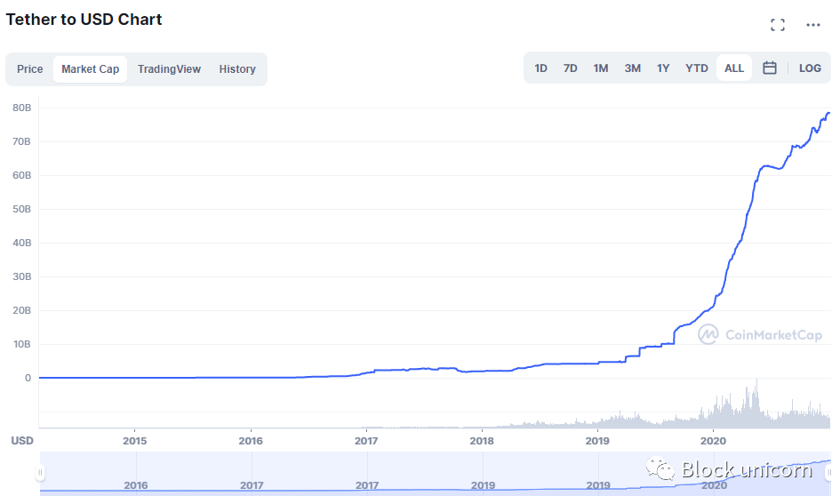
Task: Toggle the LOG scale option
Action: [x=810, y=68]
